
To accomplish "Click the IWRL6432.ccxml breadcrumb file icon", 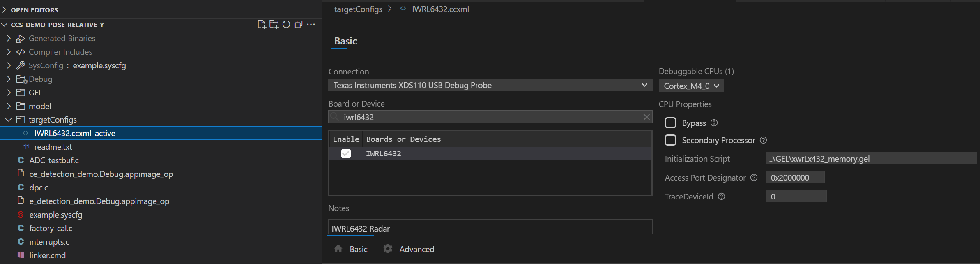I will point(403,9).
